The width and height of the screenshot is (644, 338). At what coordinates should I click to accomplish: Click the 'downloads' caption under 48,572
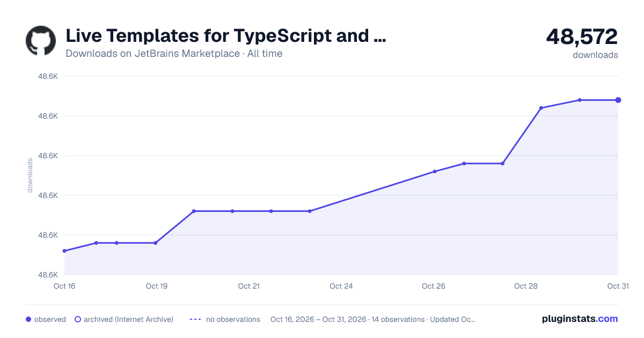pyautogui.click(x=595, y=55)
